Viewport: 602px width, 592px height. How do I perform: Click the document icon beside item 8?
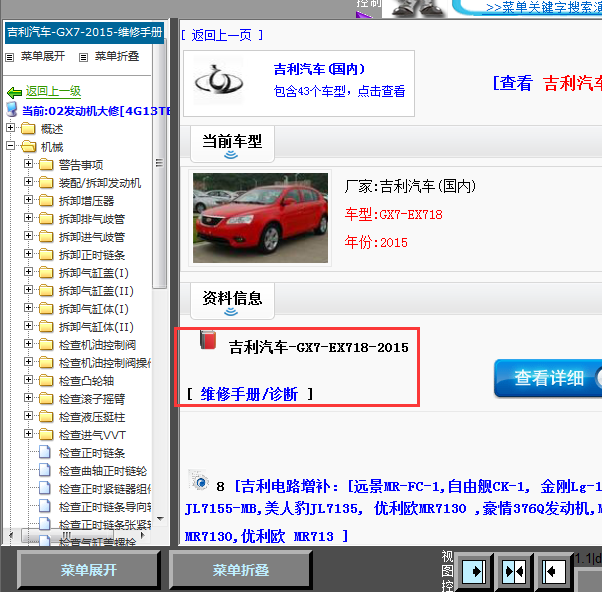[x=198, y=480]
